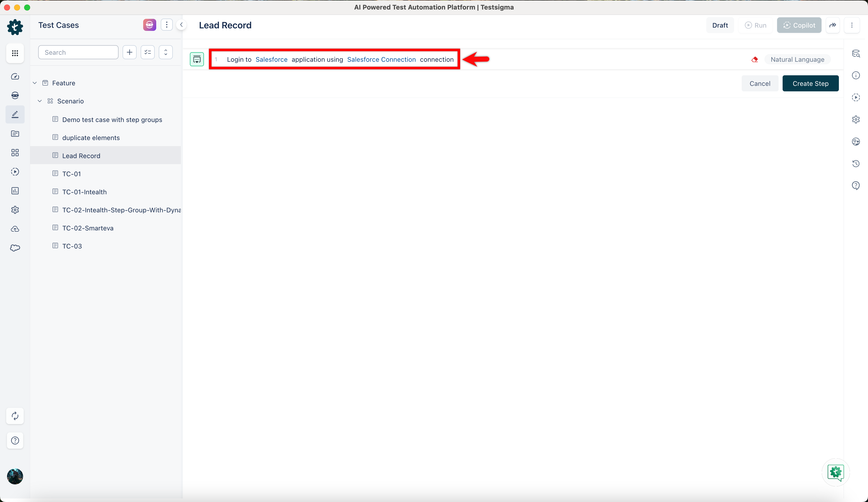
Task: Click the checklist multi-select icon
Action: (x=148, y=52)
